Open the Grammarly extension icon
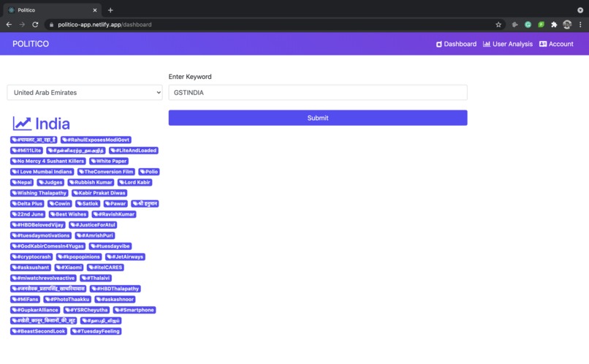589x364 pixels. point(528,24)
